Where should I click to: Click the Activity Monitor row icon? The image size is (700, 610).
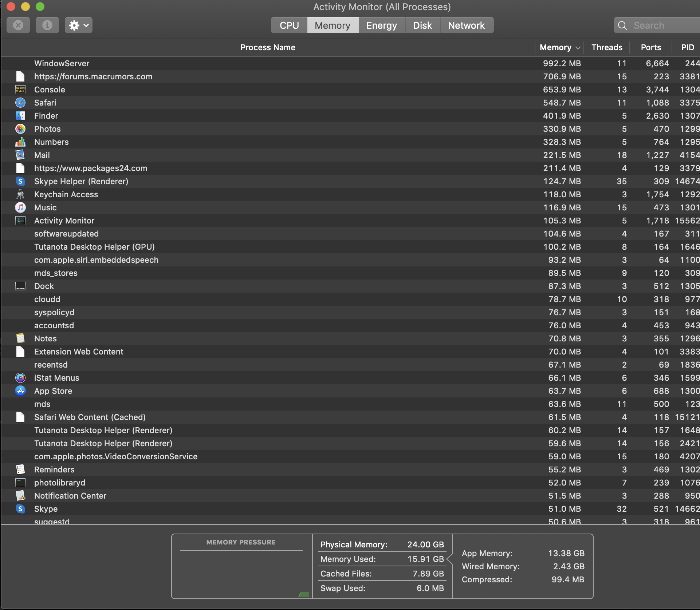click(x=20, y=221)
